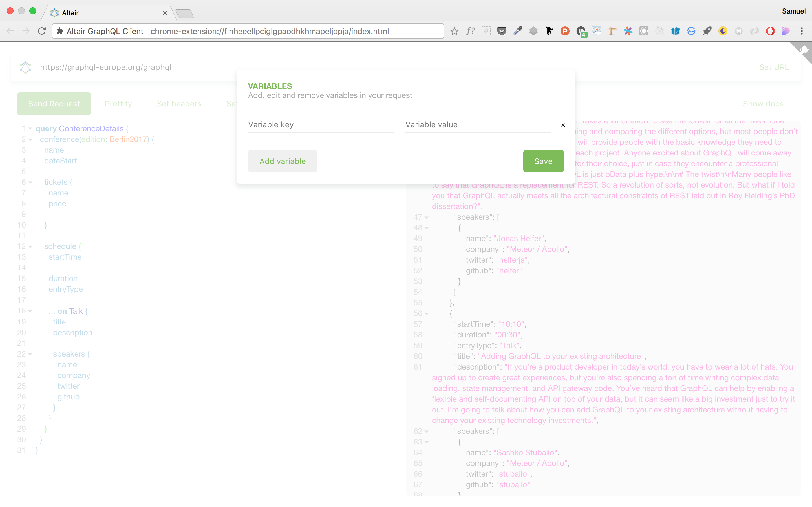Open the React Developer Tools extension

(644, 31)
